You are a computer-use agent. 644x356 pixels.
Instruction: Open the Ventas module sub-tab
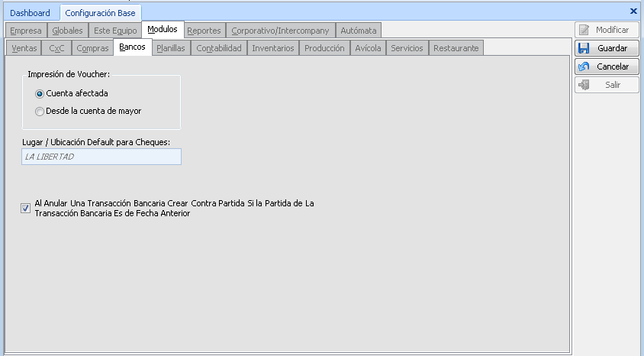[x=24, y=48]
